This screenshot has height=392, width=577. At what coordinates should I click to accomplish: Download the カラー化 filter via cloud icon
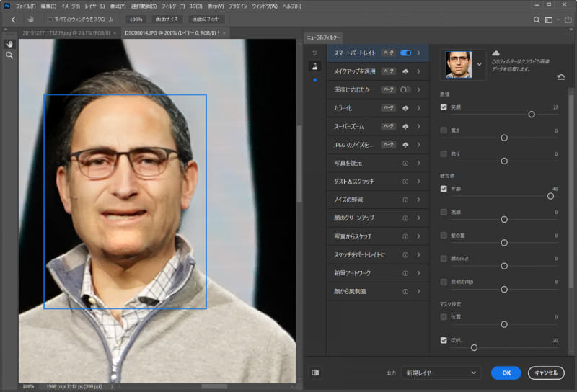pyautogui.click(x=405, y=108)
